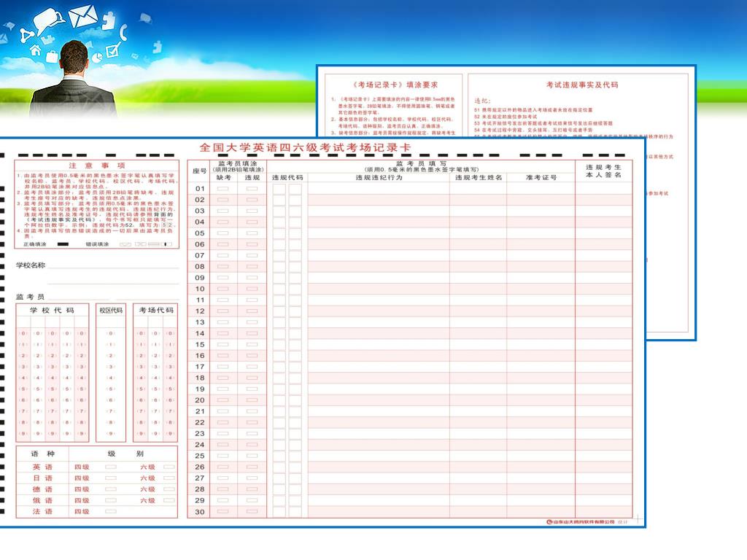Click the 校区代码 write-in box
The width and height of the screenshot is (747, 560).
(x=111, y=322)
